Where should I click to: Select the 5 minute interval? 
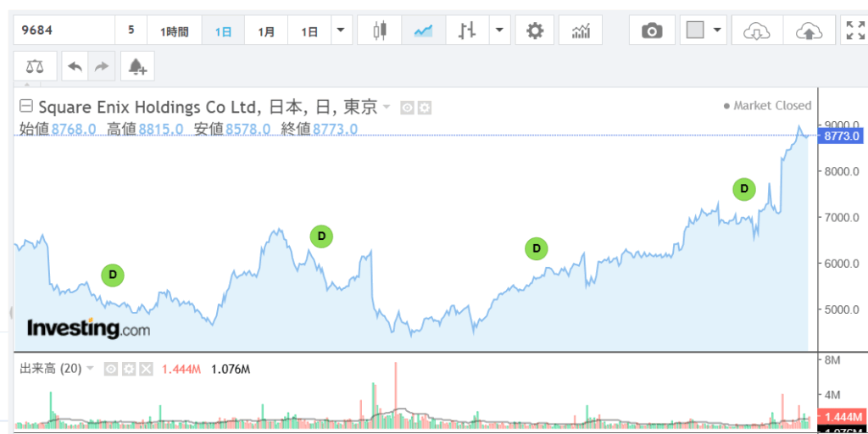click(131, 31)
